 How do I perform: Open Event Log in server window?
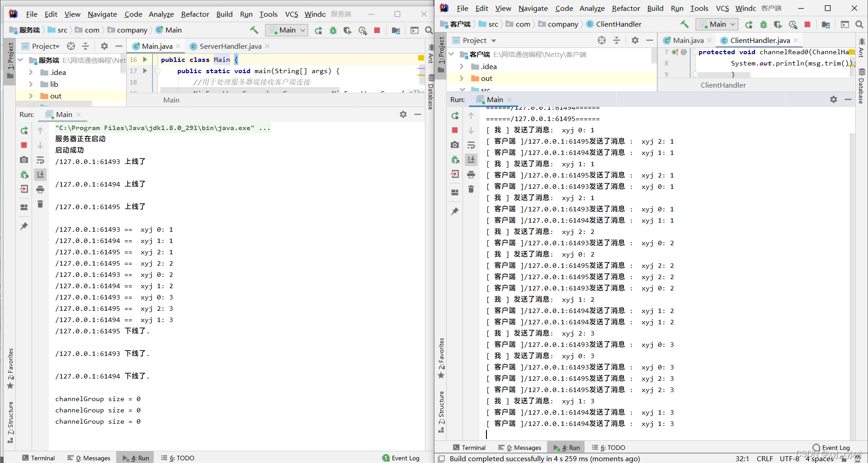pyautogui.click(x=401, y=458)
